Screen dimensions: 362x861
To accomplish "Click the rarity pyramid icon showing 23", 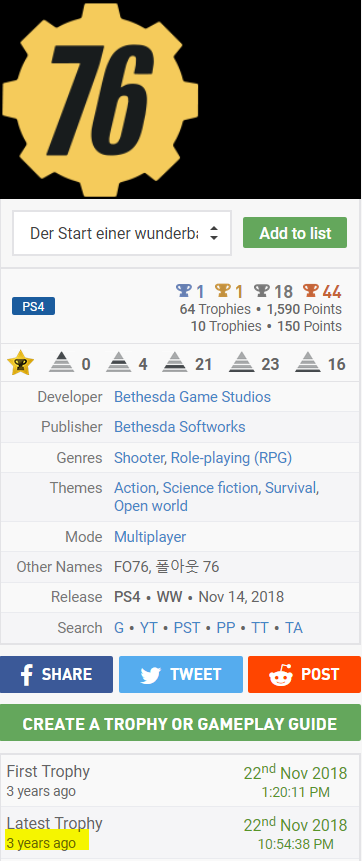I will tap(242, 363).
